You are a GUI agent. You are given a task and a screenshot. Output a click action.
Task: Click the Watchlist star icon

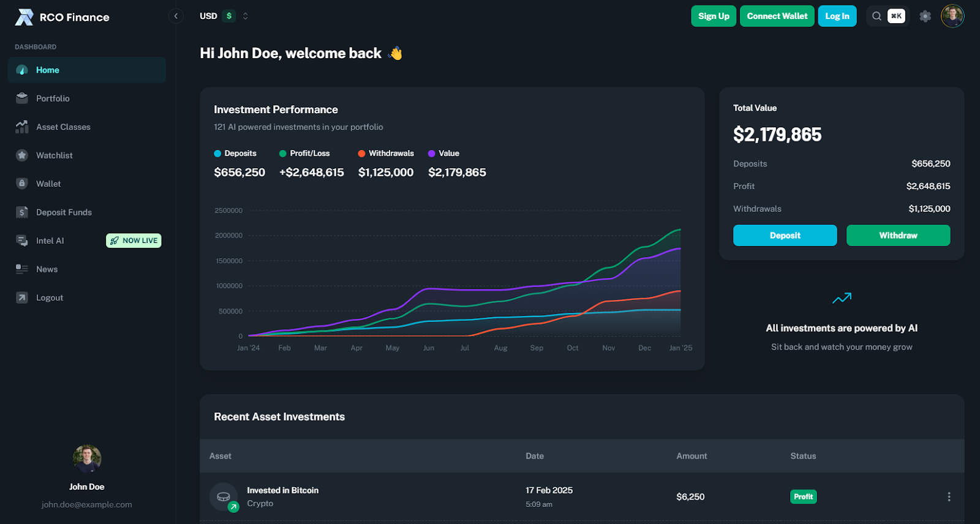click(x=22, y=155)
